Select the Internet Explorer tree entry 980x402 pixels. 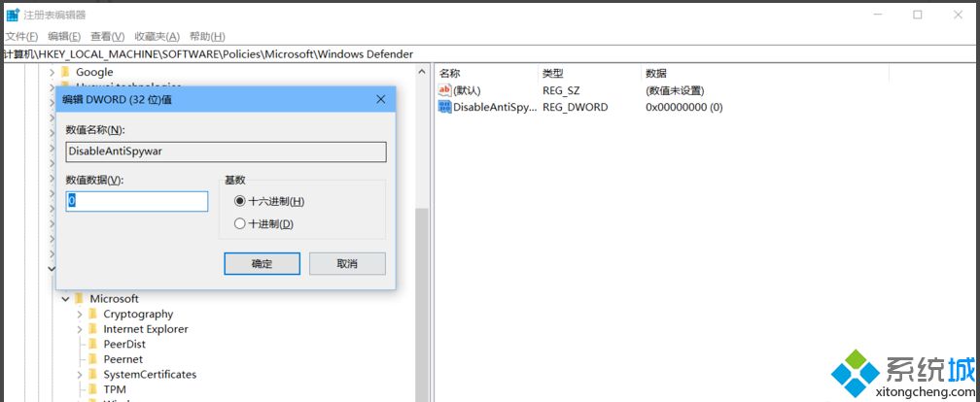146,329
